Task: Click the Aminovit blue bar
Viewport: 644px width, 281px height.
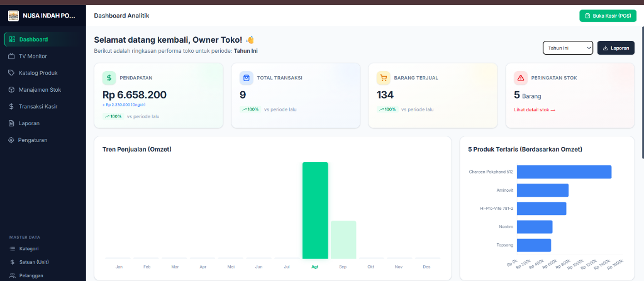Action: tap(543, 190)
